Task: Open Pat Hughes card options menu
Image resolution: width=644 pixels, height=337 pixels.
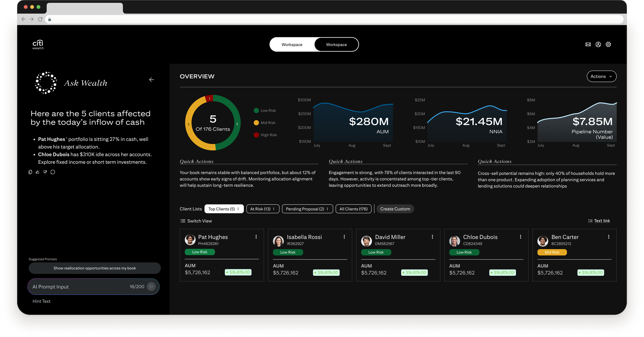Action: point(256,237)
